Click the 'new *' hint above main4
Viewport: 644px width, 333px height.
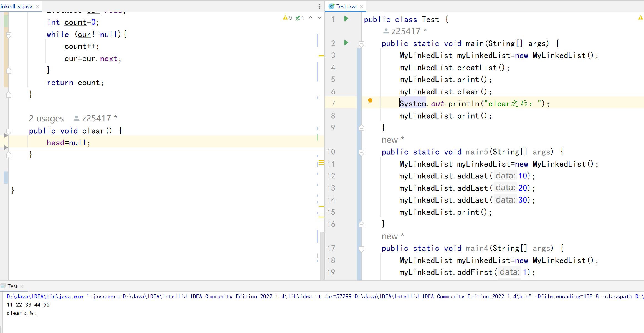point(393,236)
